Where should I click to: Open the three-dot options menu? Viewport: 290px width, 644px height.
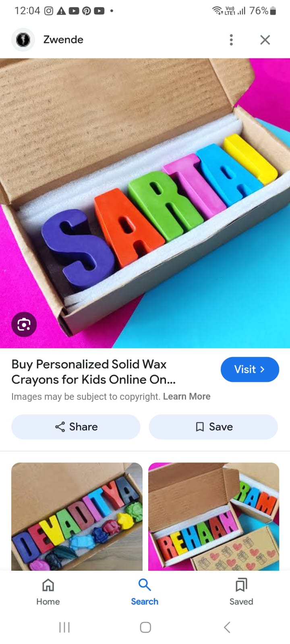click(x=231, y=40)
